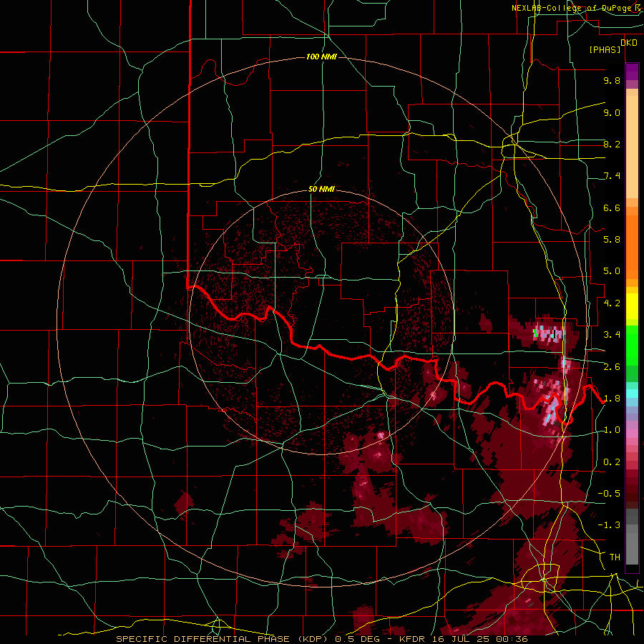Click the 2.6 scale value
Viewport: 644px width, 644px height.
point(612,367)
